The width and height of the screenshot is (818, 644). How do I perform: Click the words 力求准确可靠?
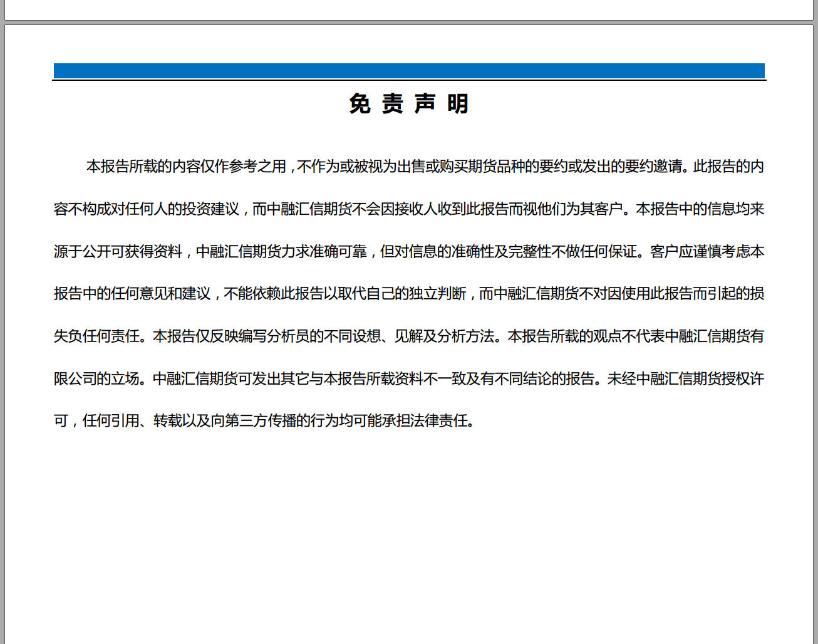tap(324, 251)
